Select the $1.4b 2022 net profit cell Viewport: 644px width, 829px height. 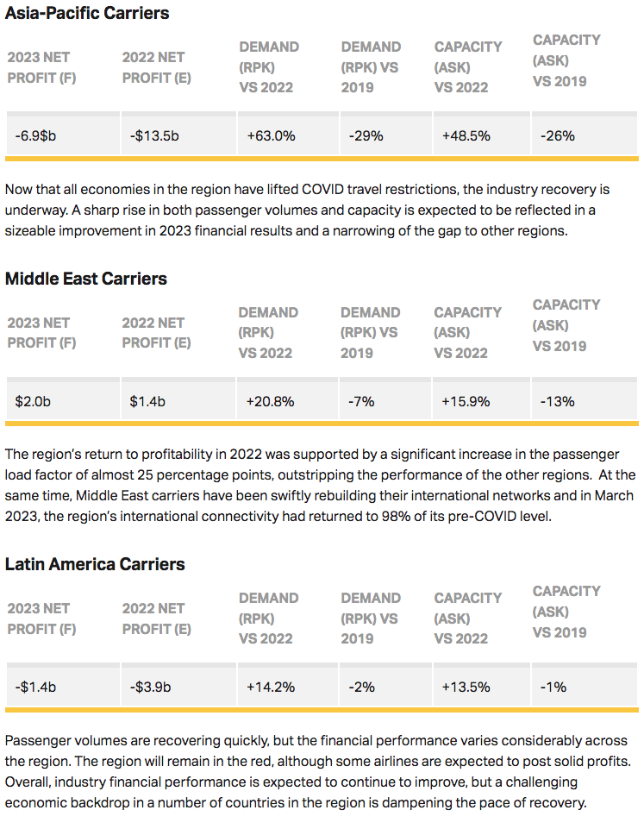click(x=149, y=401)
